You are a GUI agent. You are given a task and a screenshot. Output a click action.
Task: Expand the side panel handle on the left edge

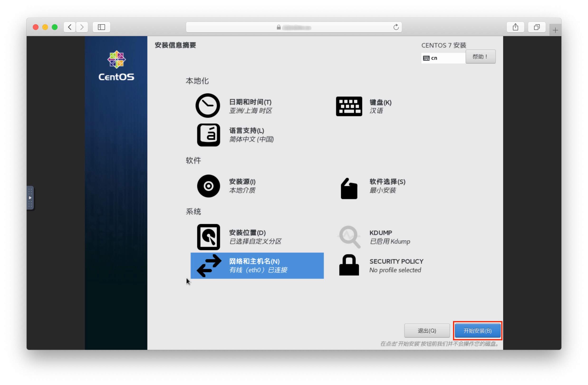tap(30, 198)
